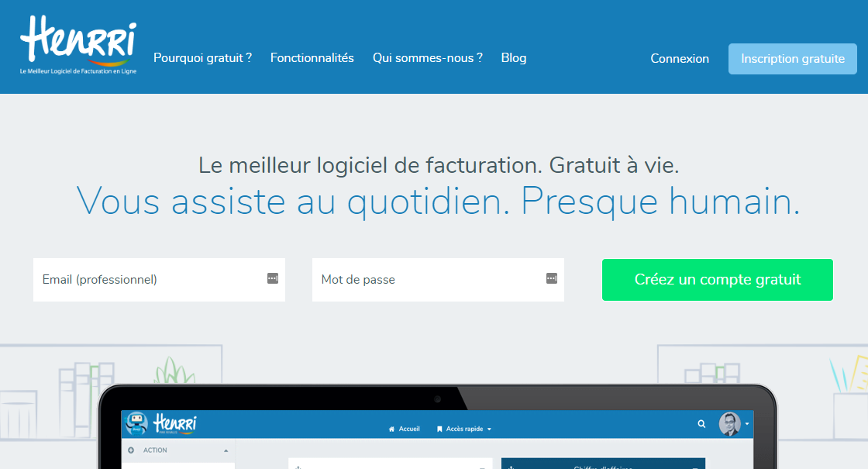Click password manager icon in Email field
The height and width of the screenshot is (469, 868).
pos(272,278)
